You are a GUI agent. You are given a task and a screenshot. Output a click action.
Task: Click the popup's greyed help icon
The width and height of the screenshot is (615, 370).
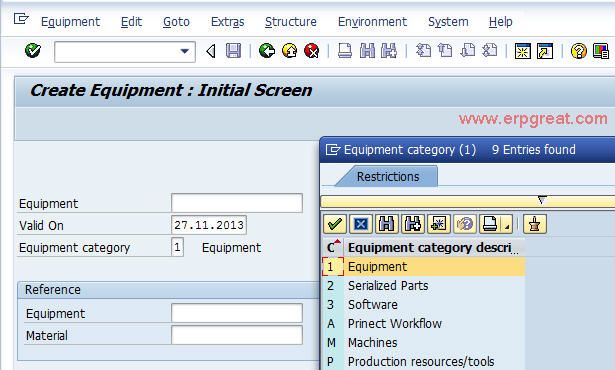[x=465, y=224]
